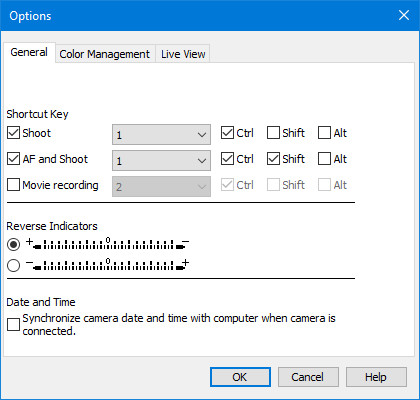Confirm settings with the OK button
Image resolution: width=420 pixels, height=400 pixels.
pos(240,377)
